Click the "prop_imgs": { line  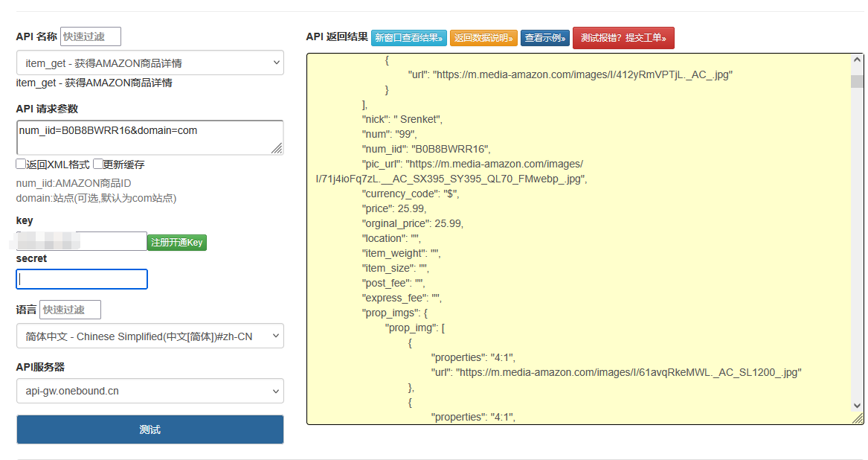[x=395, y=313]
